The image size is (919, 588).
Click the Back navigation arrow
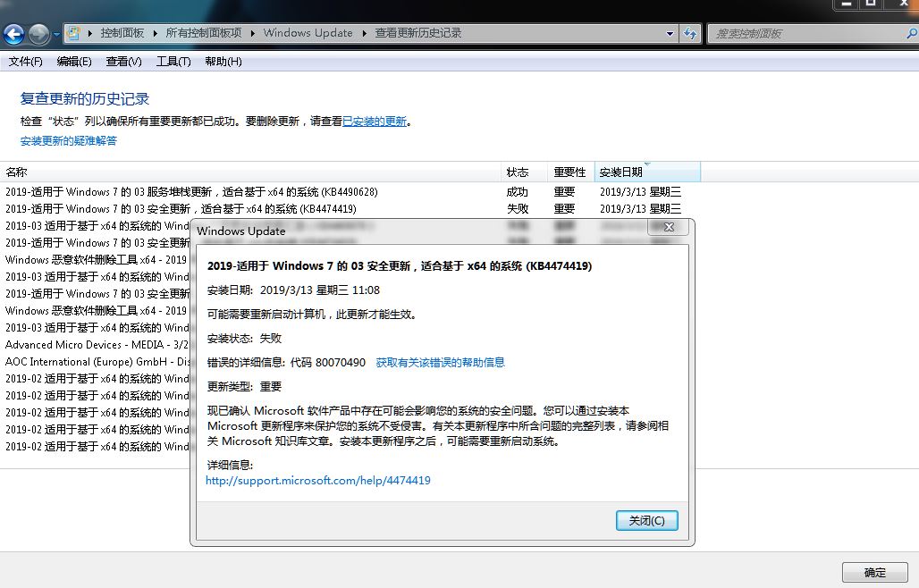click(x=13, y=34)
